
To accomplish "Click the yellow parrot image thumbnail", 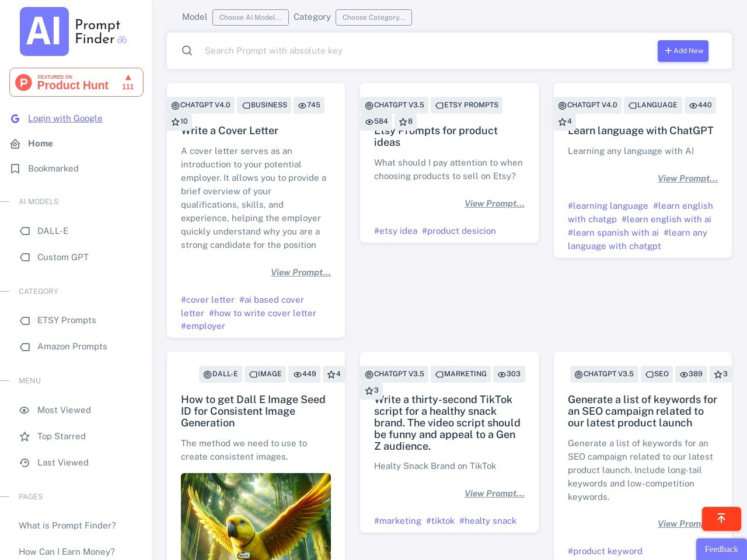I will [256, 516].
